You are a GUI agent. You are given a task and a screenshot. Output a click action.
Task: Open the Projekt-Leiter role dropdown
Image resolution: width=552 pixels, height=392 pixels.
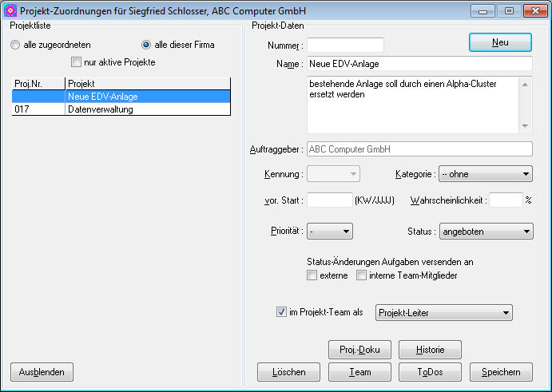(x=443, y=313)
